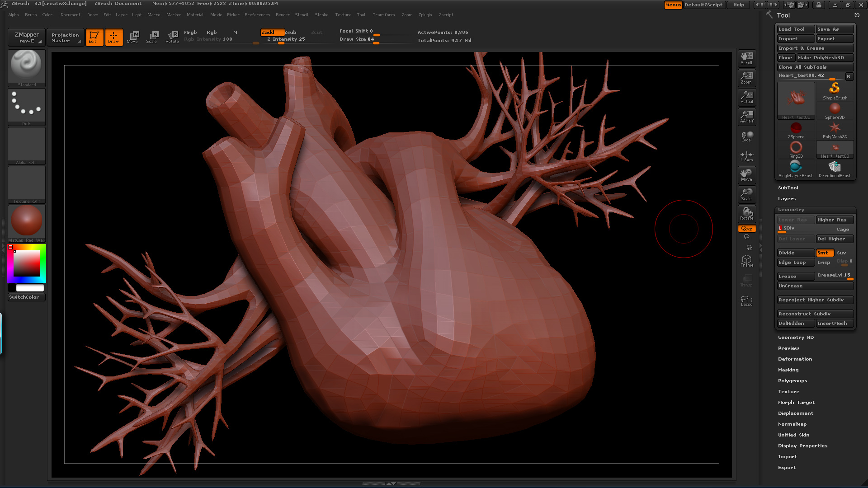
Task: Expand the Deformation section
Action: tap(795, 359)
